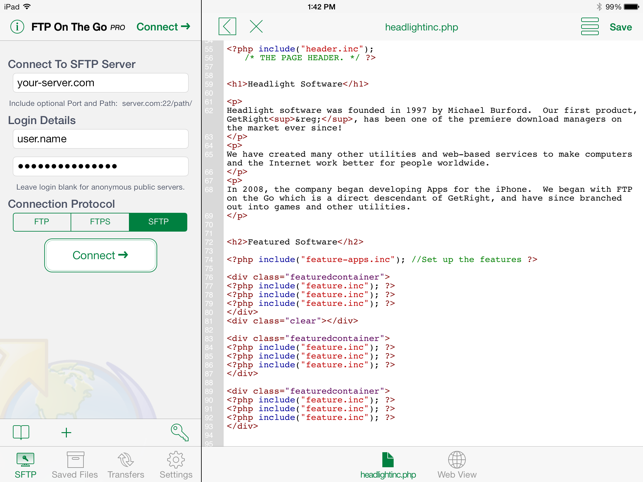Open the Saved Files tab

(75, 465)
